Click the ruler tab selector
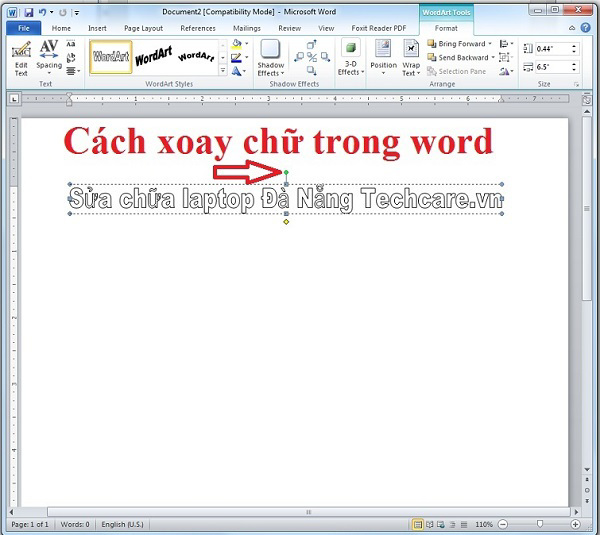 coord(14,99)
